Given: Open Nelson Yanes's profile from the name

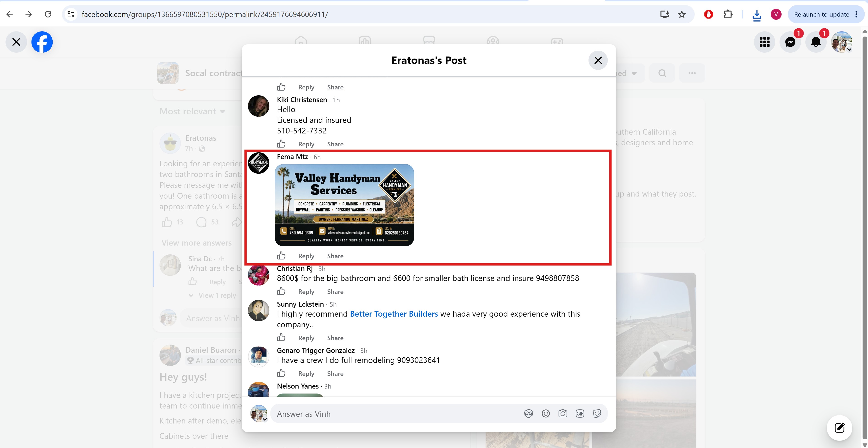Looking at the screenshot, I should point(298,386).
